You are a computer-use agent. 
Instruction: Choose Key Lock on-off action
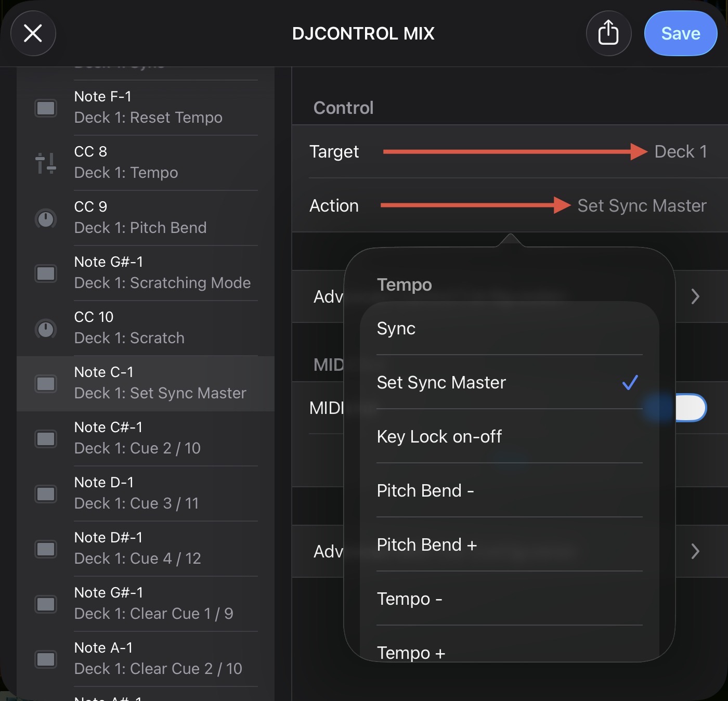pyautogui.click(x=510, y=437)
